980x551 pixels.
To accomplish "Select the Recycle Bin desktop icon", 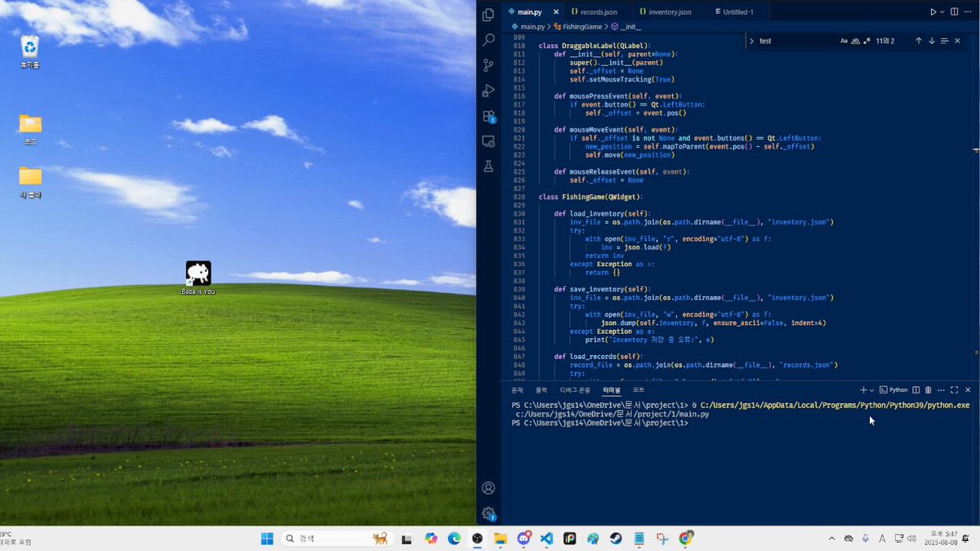I will pos(29,51).
